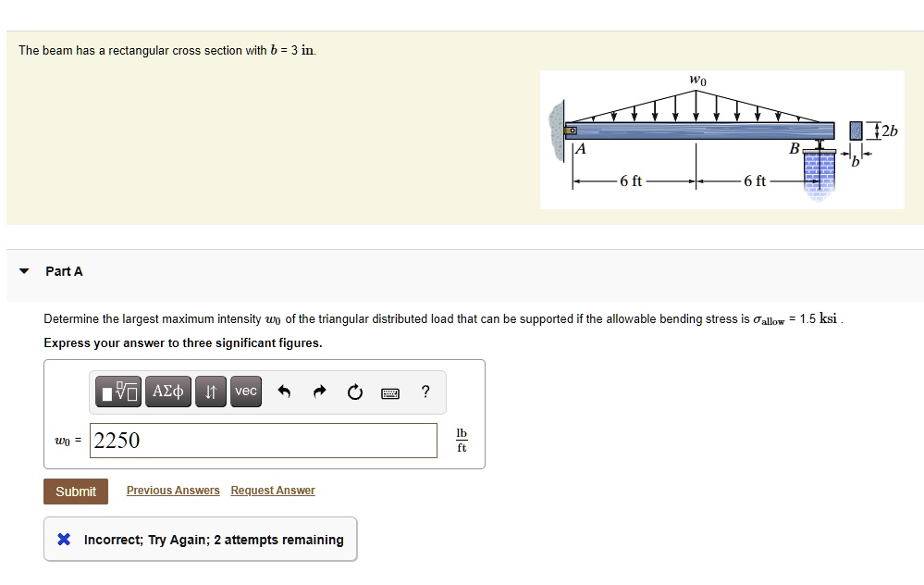Screen dimensions: 924x585
Task: Redo the answer edit
Action: [x=318, y=392]
